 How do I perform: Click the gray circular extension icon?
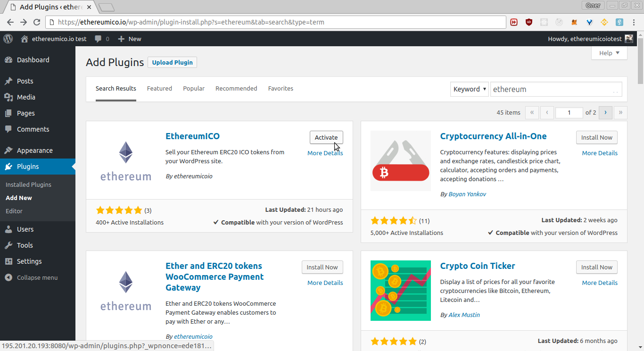pyautogui.click(x=559, y=22)
